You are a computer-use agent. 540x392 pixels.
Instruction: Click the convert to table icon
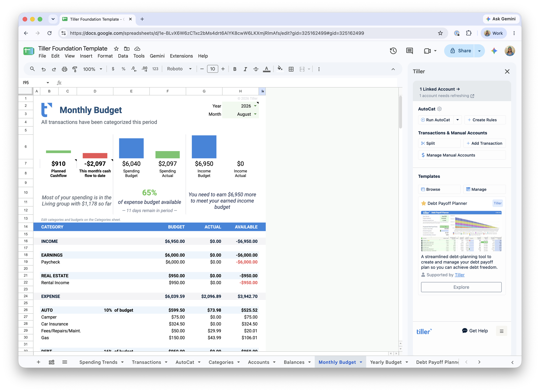(x=51, y=362)
